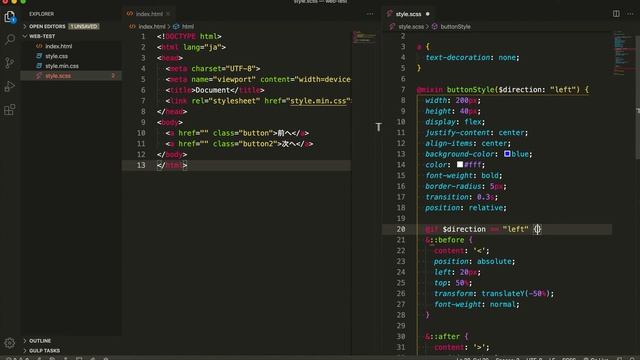Viewport: 640px width, 360px height.
Task: Split the style.scss editor to the right
Action: click(616, 14)
